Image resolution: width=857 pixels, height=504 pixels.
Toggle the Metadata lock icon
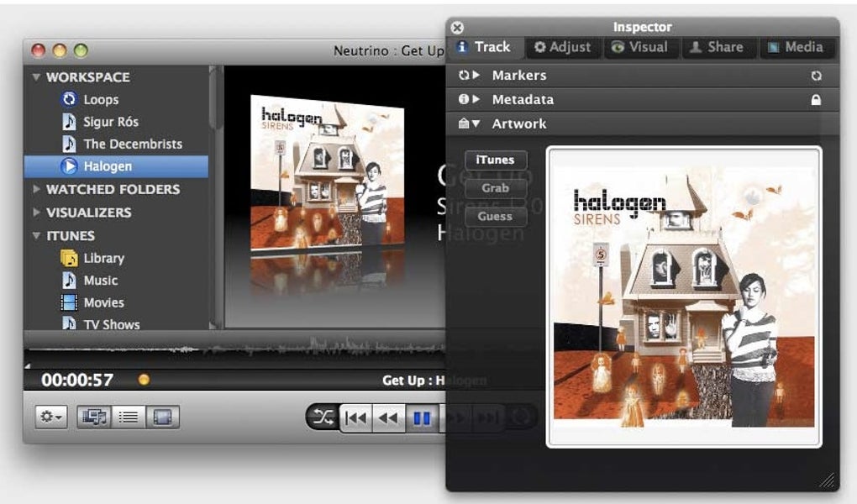[816, 99]
